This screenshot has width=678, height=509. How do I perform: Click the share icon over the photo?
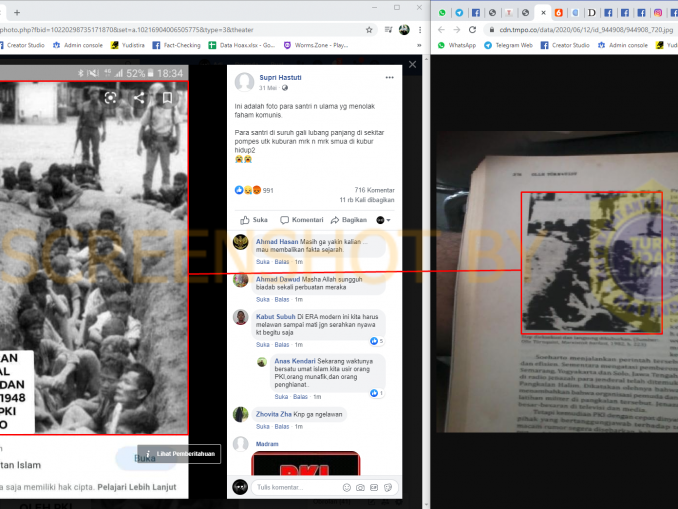point(139,98)
